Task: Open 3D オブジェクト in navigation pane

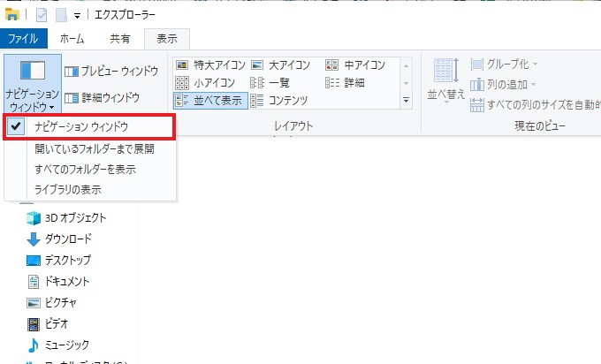Action: (x=66, y=218)
